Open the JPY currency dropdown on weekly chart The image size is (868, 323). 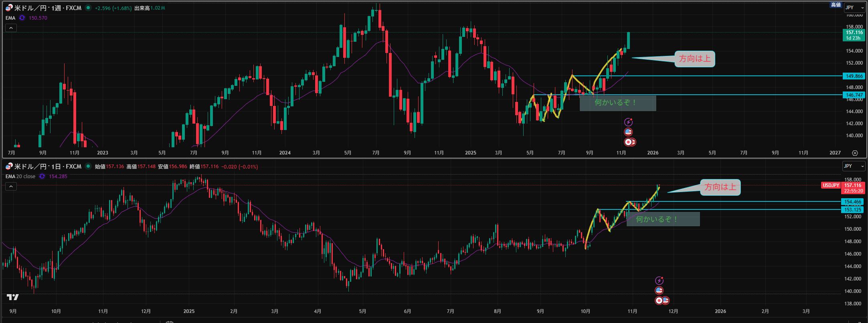854,8
